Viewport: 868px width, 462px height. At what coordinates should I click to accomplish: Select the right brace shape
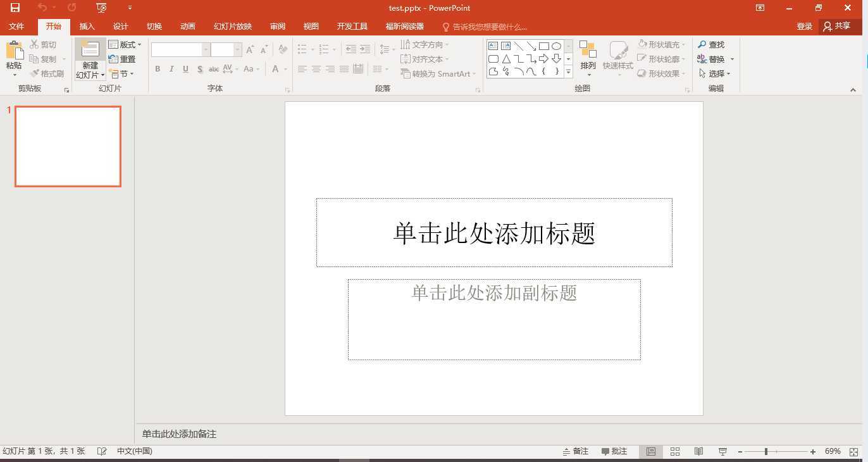pos(556,72)
